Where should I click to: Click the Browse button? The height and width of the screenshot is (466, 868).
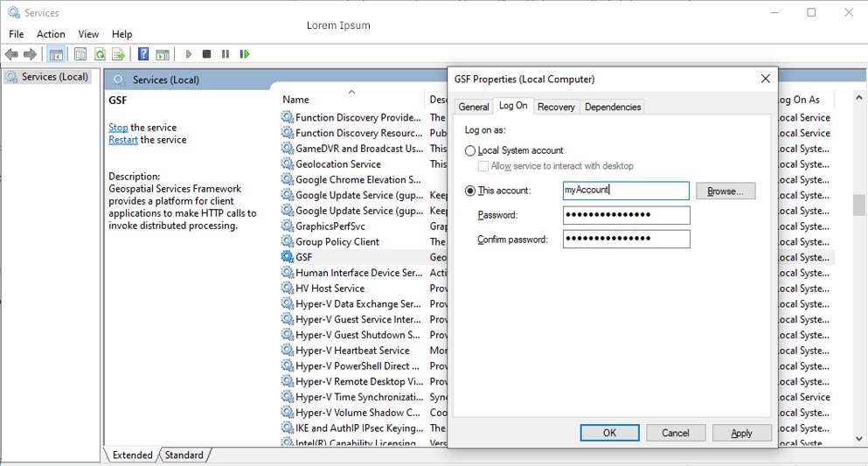(725, 191)
